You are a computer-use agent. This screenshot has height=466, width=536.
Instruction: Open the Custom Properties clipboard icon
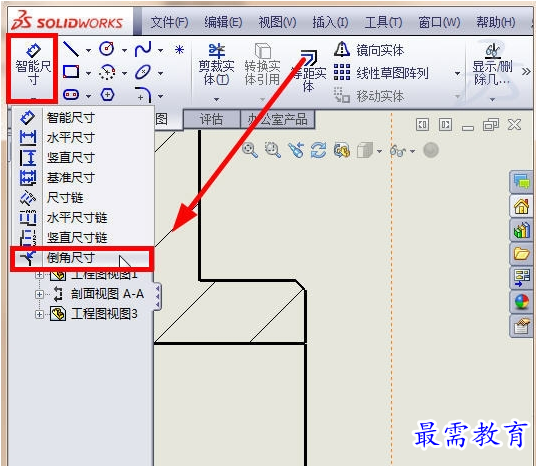point(521,326)
